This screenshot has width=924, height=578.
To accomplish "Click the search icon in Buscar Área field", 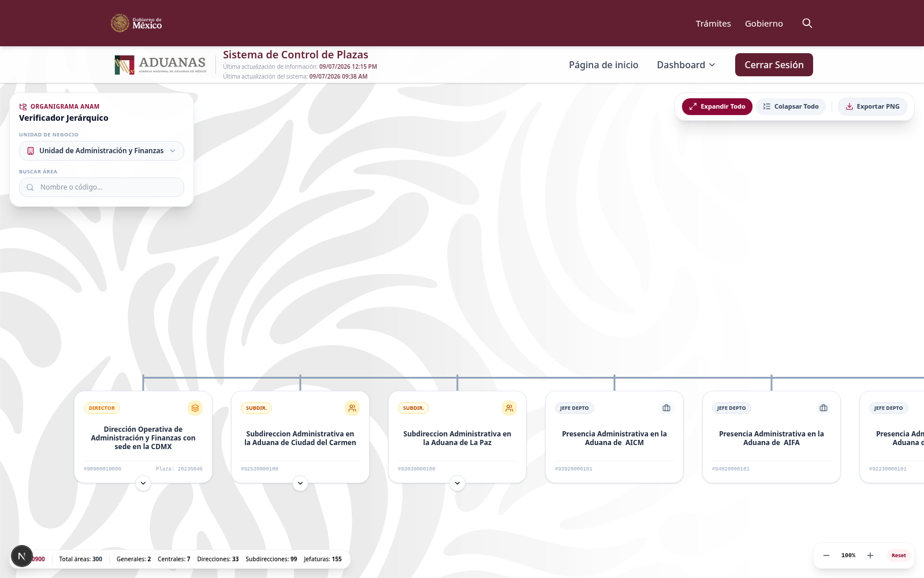I will point(30,187).
